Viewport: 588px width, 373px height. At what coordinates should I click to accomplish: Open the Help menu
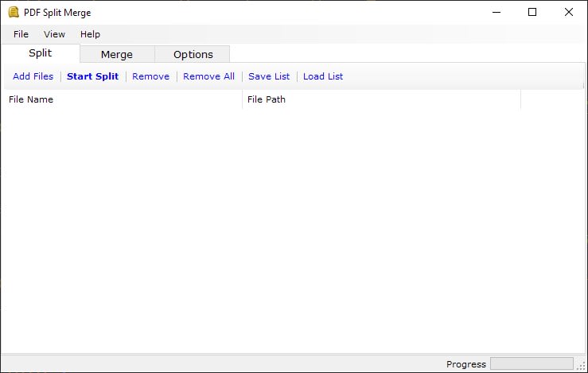click(90, 34)
